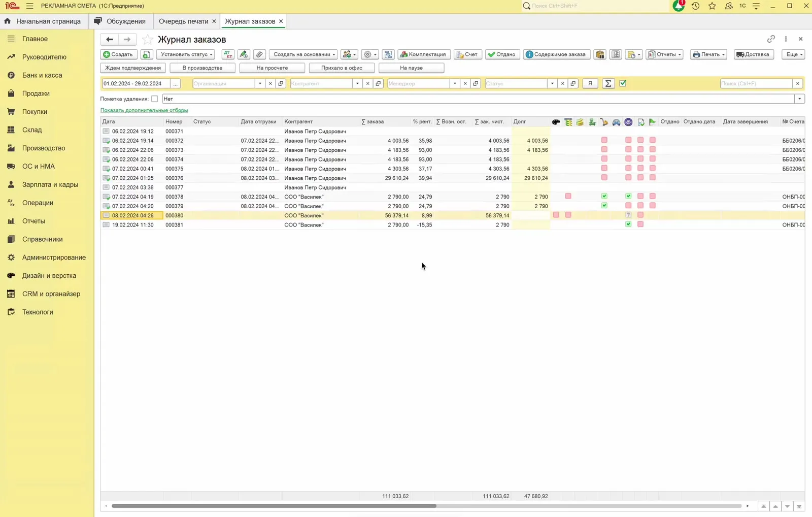Click the В производстве status button
The image size is (812, 517).
tap(202, 68)
